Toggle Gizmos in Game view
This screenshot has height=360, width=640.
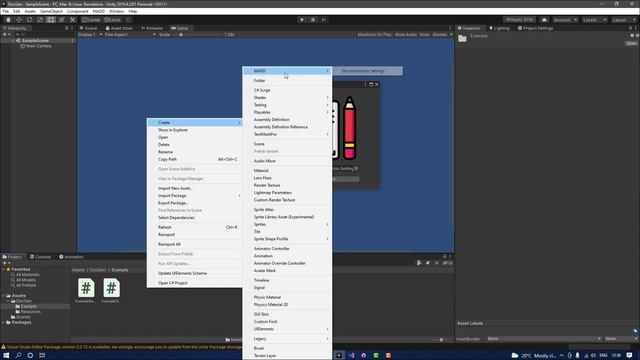tap(439, 35)
